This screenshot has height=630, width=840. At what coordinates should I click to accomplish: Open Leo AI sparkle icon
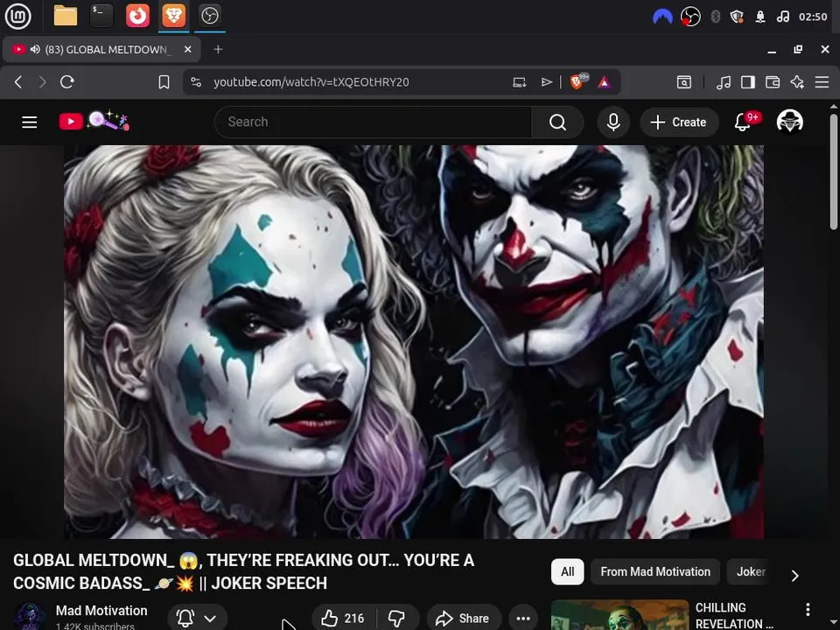click(797, 82)
